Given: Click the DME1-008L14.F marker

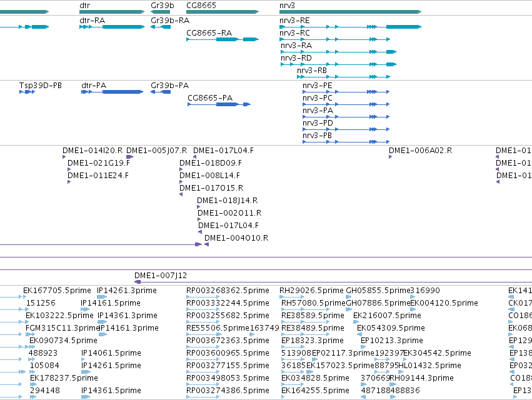Looking at the screenshot, I should coord(181,182).
